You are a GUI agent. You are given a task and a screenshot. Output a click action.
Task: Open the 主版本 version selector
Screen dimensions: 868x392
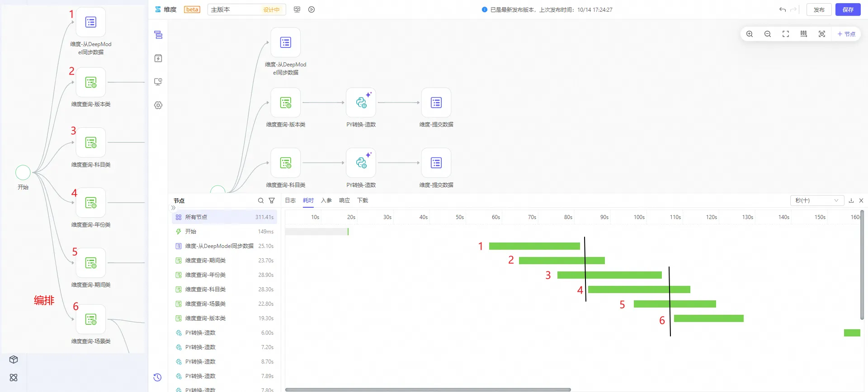click(246, 9)
